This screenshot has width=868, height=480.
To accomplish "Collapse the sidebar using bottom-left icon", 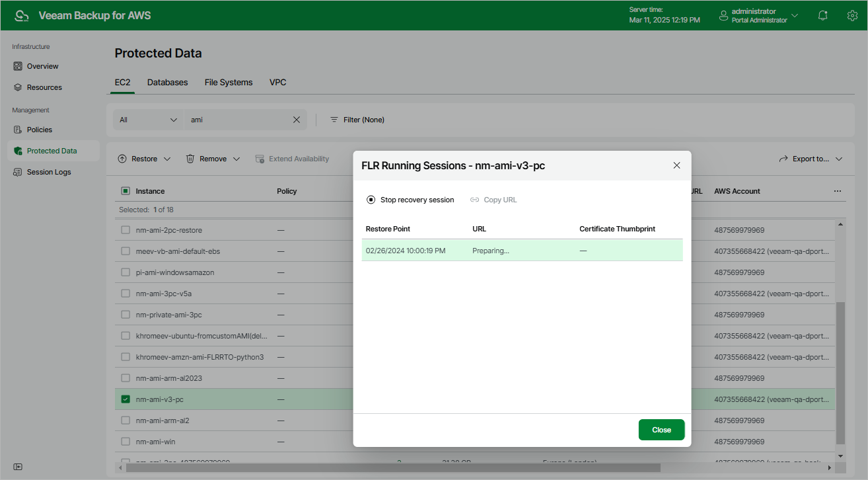I will (x=18, y=467).
